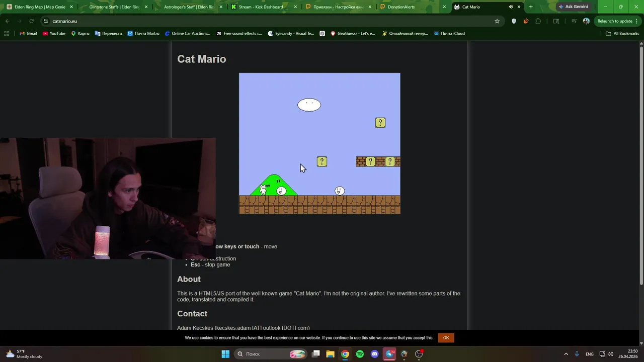Switch to the Привязки settings tab
Image resolution: width=644 pixels, height=362 pixels.
coord(338,7)
